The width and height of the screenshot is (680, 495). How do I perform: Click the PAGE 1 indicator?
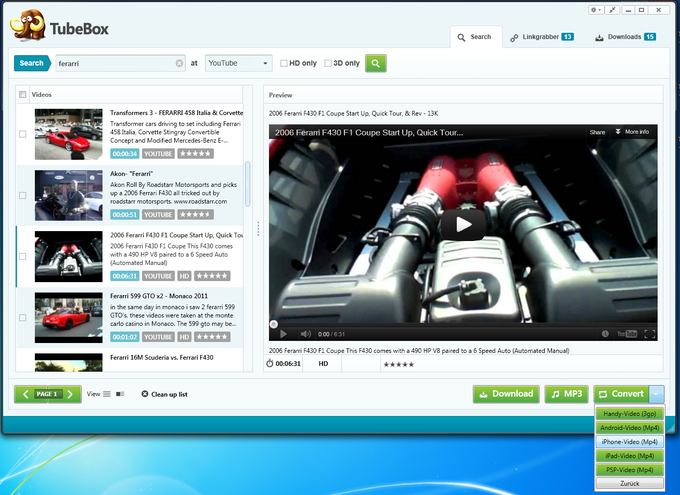47,394
